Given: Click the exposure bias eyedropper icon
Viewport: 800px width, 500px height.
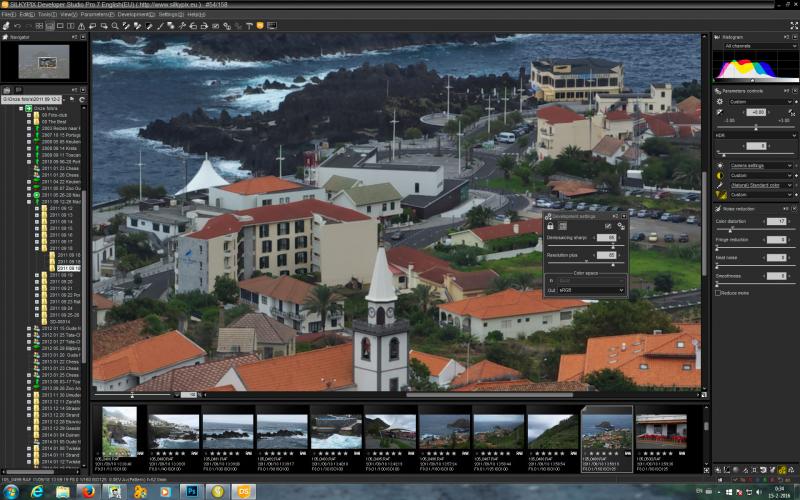Looking at the screenshot, I should tap(720, 112).
